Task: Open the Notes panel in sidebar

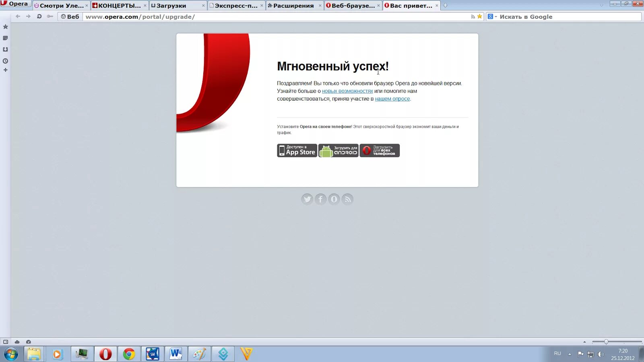Action: [x=5, y=38]
